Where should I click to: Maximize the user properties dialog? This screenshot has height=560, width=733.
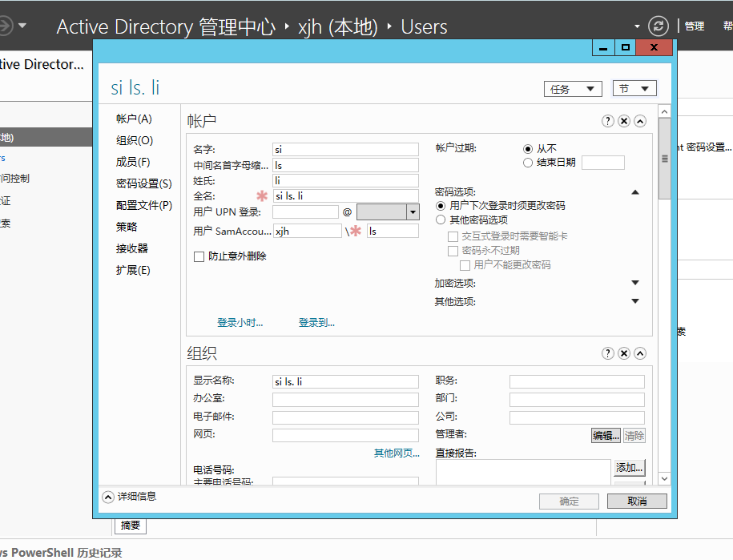pyautogui.click(x=625, y=48)
